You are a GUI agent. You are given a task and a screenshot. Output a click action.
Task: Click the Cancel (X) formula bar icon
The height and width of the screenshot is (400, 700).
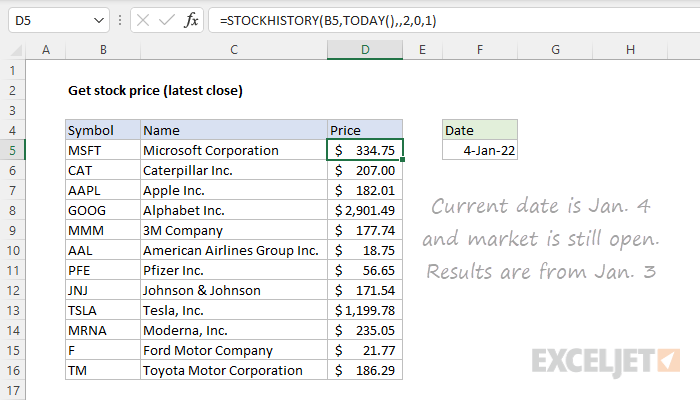point(143,20)
